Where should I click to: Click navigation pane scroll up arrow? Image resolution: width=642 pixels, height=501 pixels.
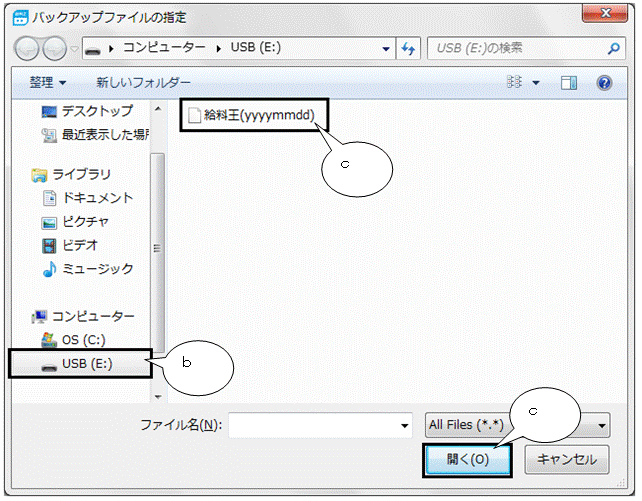click(158, 109)
